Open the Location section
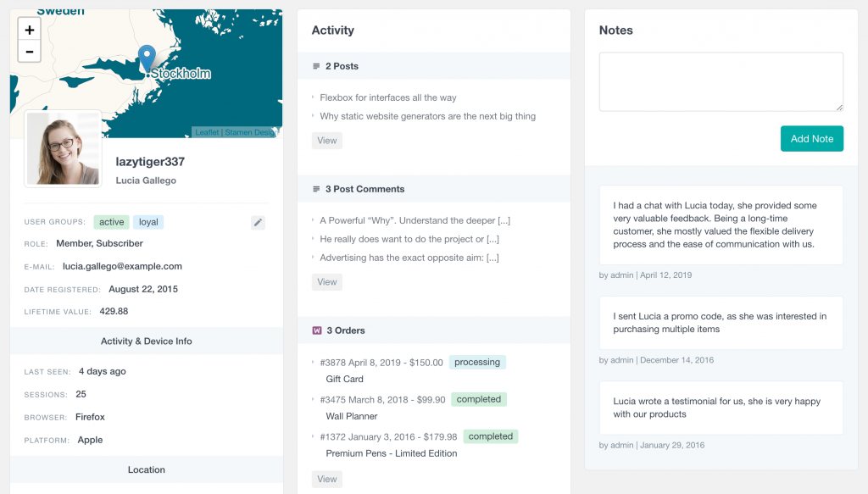 tap(146, 470)
